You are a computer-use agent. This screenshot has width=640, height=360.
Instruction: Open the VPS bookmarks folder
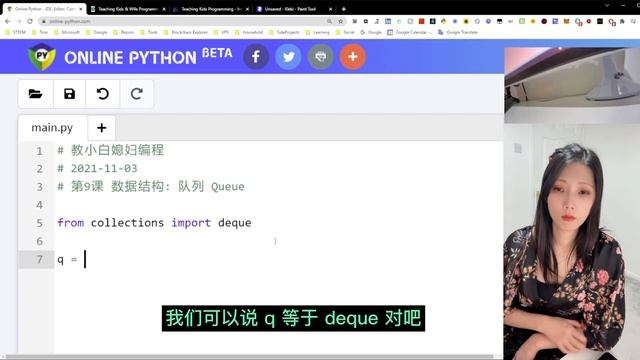coord(221,32)
